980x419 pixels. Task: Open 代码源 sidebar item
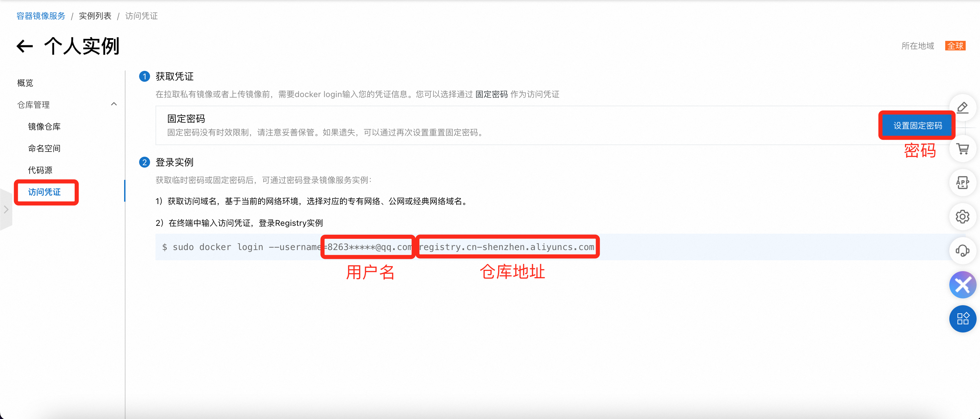click(40, 170)
